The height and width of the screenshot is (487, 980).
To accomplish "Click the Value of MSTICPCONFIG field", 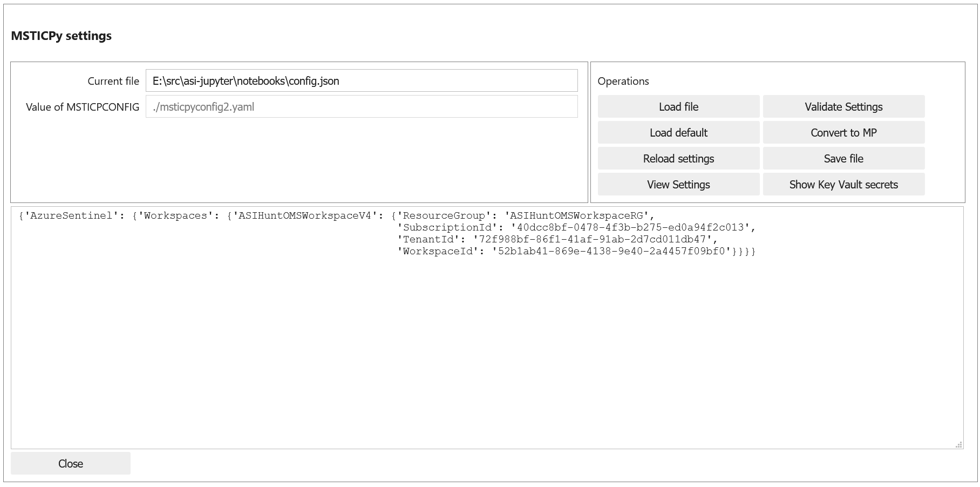I will tap(362, 106).
